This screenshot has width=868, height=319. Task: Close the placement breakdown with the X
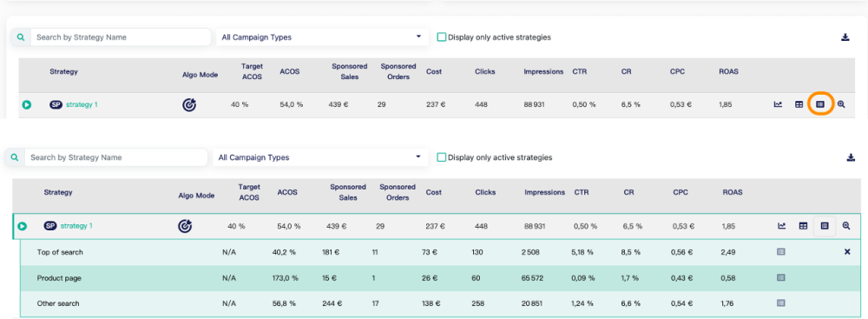point(847,252)
